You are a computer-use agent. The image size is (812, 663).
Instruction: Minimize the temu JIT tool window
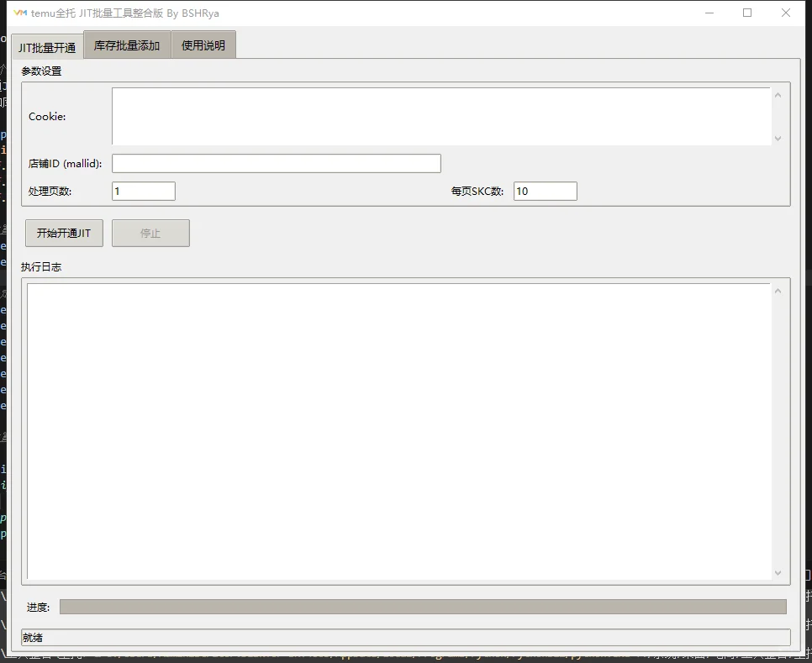[x=709, y=13]
